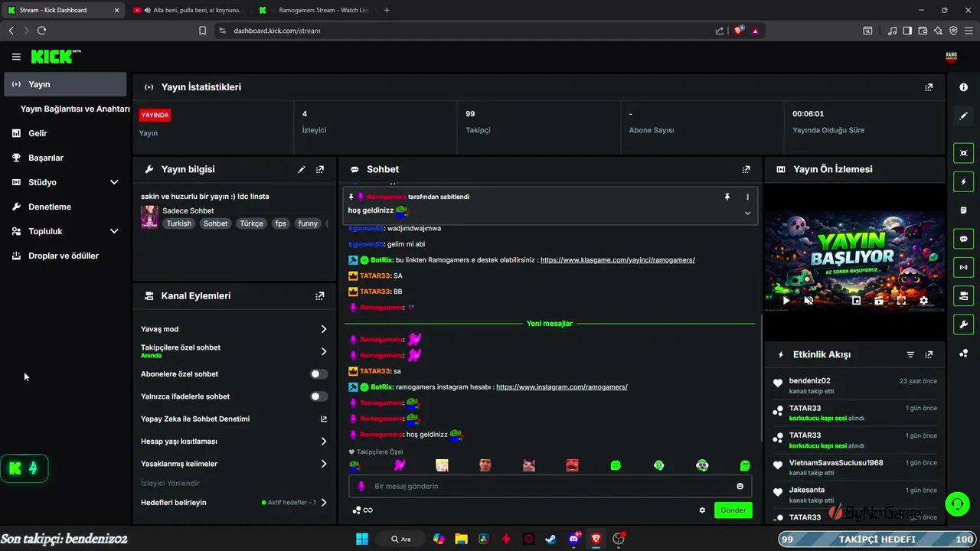Image resolution: width=980 pixels, height=551 pixels.
Task: Click the three-dots cluster icon in right sidebar
Action: pyautogui.click(x=963, y=352)
